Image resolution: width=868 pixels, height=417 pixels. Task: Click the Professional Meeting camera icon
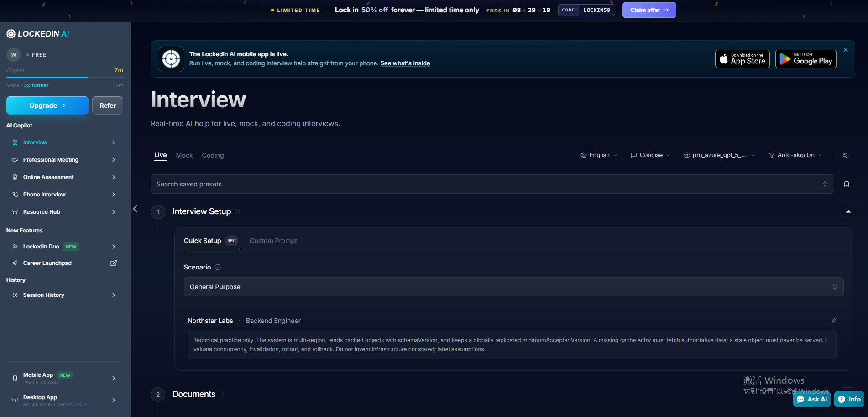(x=15, y=160)
